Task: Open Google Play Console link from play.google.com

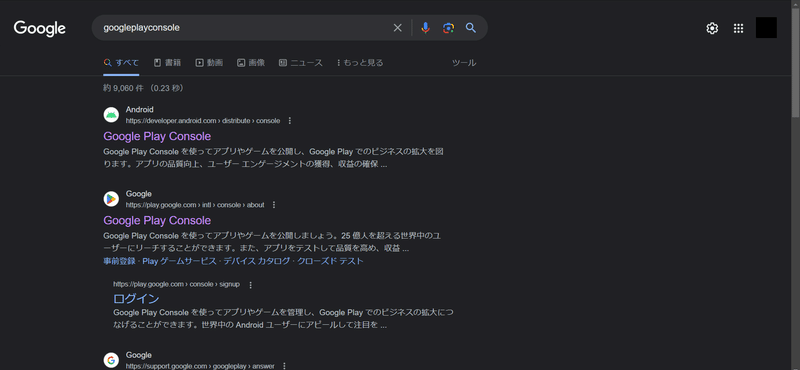Action: click(157, 220)
